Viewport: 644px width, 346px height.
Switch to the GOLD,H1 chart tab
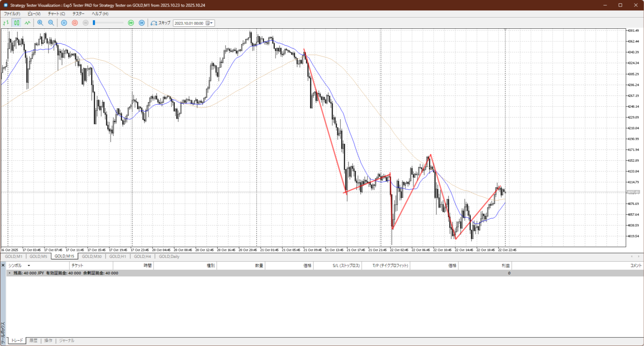pyautogui.click(x=118, y=257)
